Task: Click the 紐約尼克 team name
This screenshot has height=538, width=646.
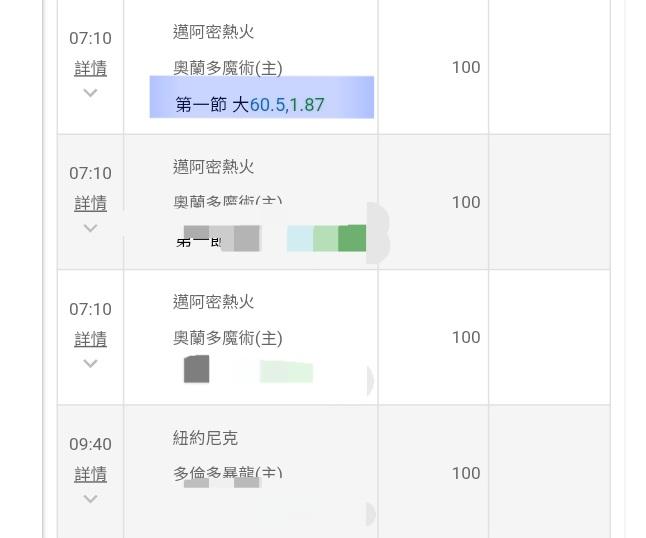Action: pos(205,438)
